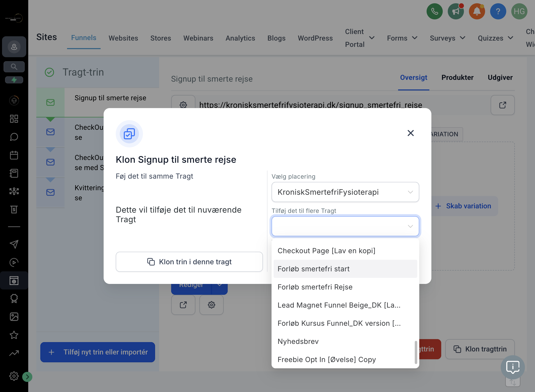Select Checkout Page [Lav en kopi] option
Image resolution: width=535 pixels, height=392 pixels.
(345, 251)
